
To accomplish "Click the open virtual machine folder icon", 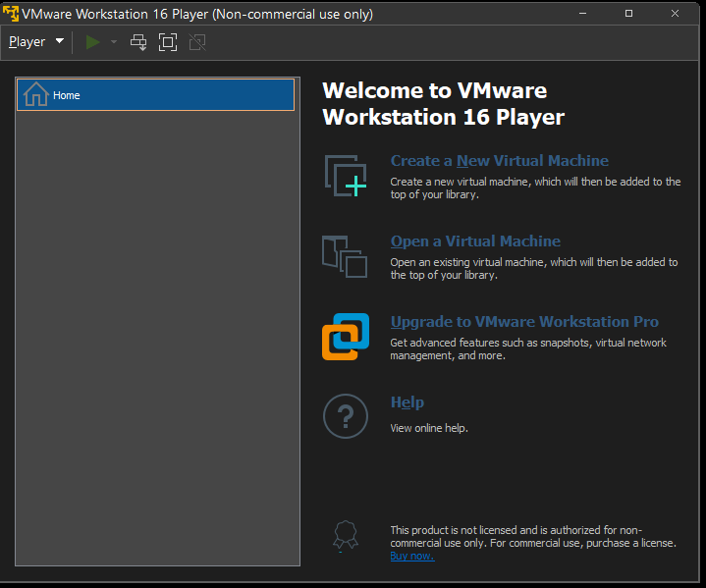I will pos(345,256).
